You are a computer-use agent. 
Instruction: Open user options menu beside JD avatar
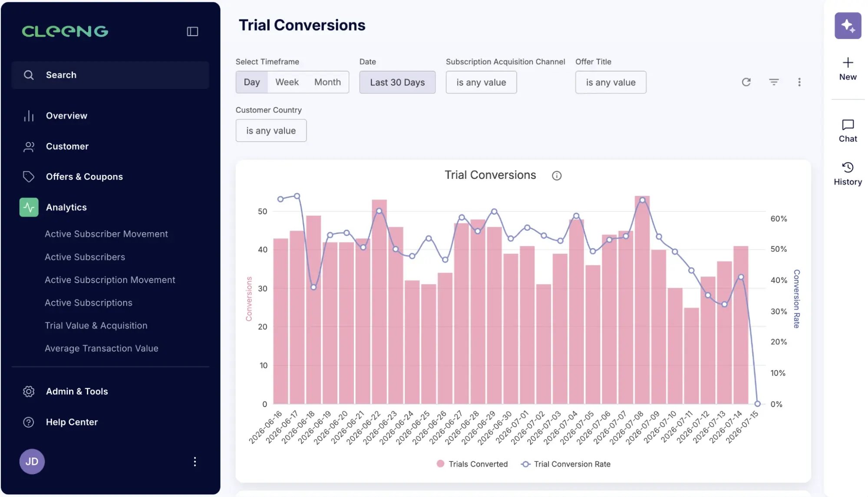coord(195,461)
